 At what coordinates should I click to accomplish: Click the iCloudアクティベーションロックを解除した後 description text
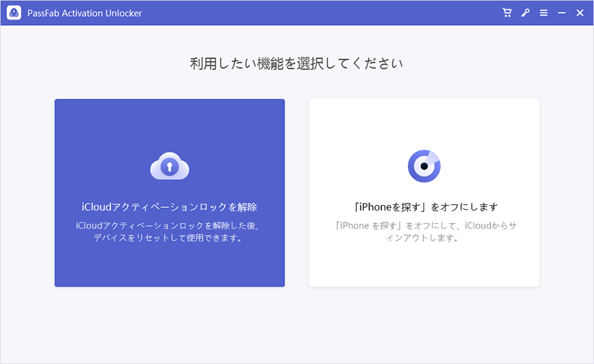coord(168,232)
